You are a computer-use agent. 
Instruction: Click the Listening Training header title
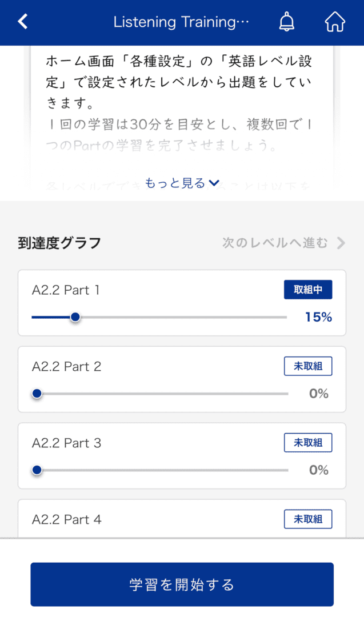pos(181,22)
